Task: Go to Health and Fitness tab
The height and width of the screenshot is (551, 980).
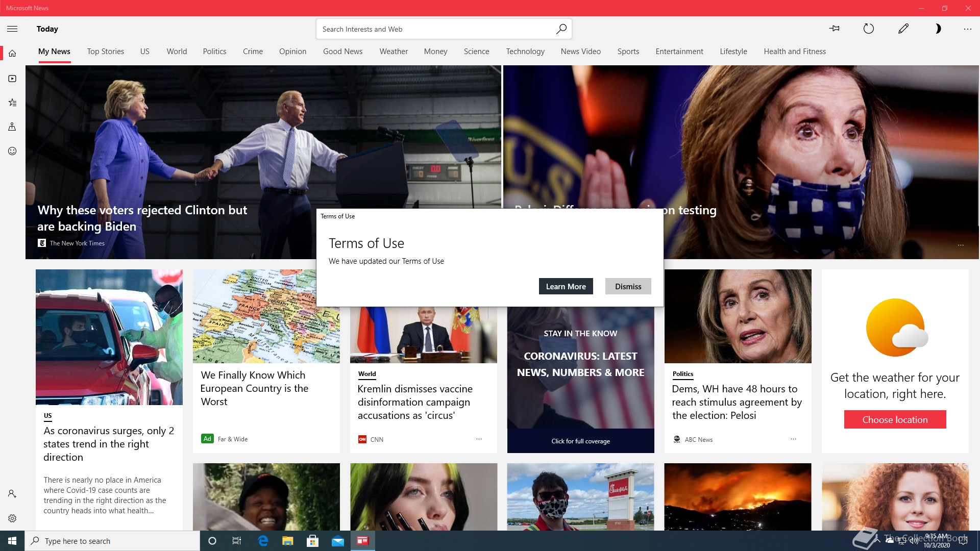Action: (794, 52)
